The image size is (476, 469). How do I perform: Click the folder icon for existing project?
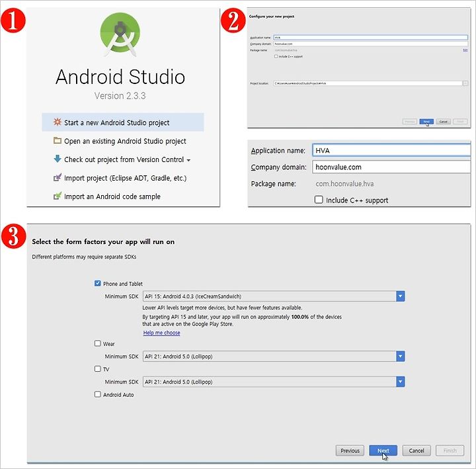58,140
